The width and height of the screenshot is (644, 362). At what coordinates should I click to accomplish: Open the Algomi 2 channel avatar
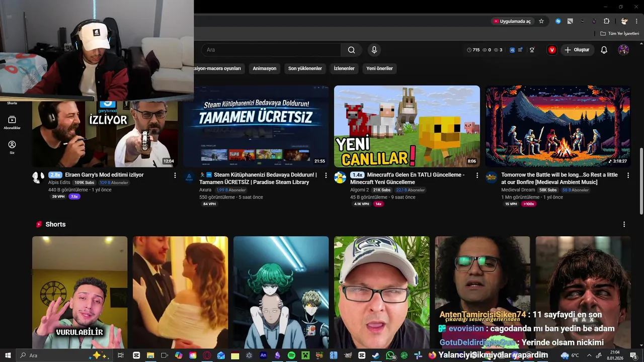(340, 177)
